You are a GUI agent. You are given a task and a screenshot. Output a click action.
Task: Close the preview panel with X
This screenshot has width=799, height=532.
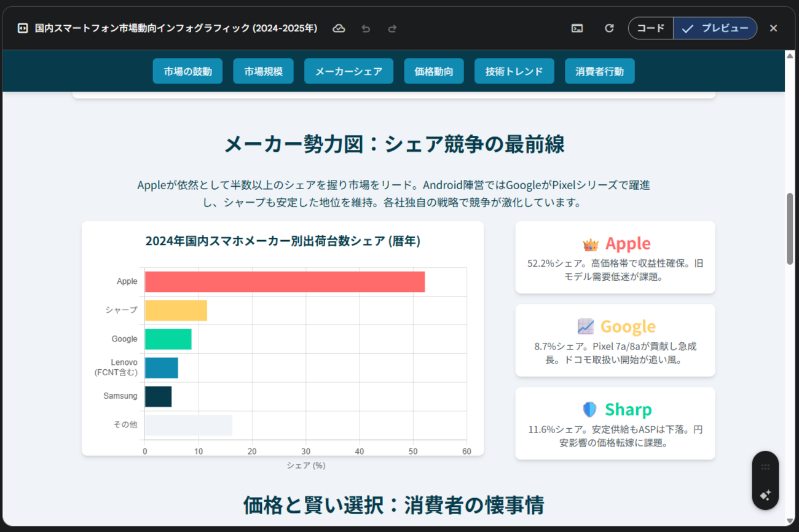pos(773,28)
